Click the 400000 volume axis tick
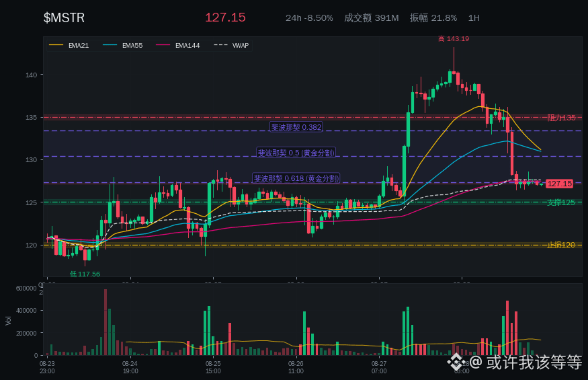The height and width of the screenshot is (380, 588). (x=26, y=311)
